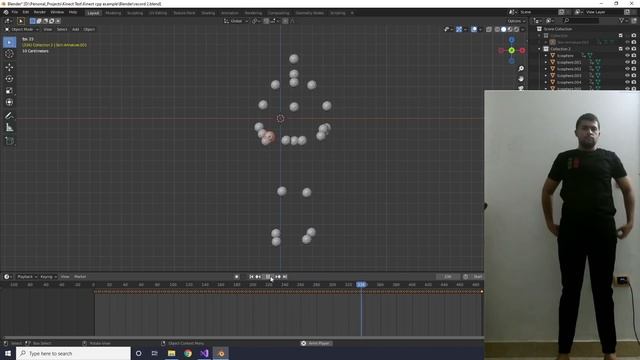Switch to the Animation workspace tab
The image size is (640, 360).
coord(230,13)
